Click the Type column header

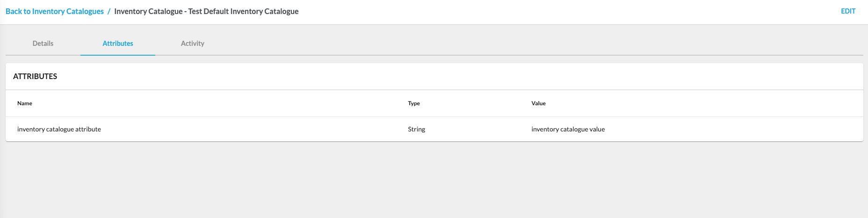pyautogui.click(x=414, y=103)
